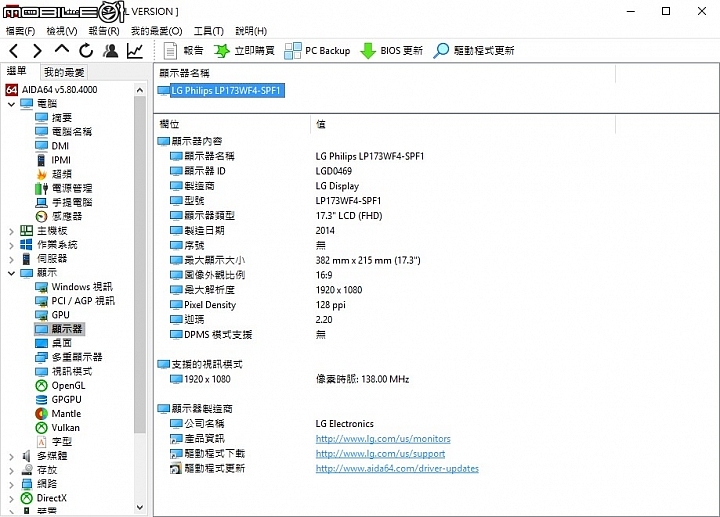The image size is (720, 517).
Task: Expand the 主機板 tree node
Action: (x=11, y=231)
